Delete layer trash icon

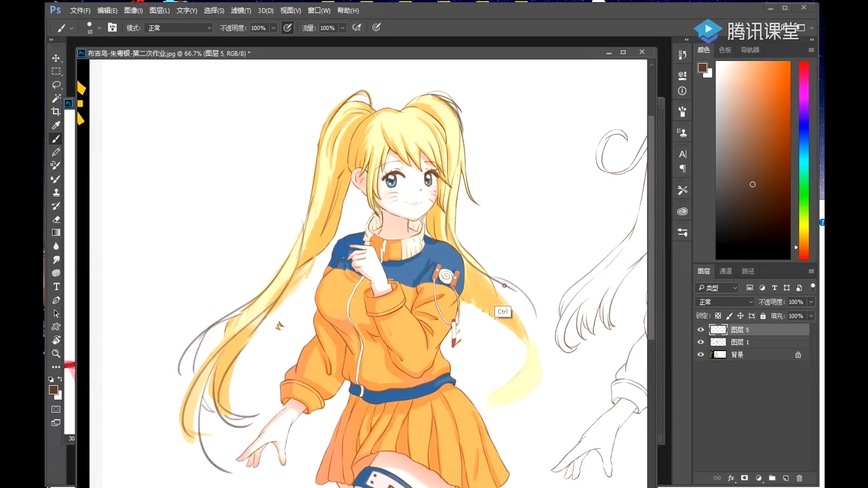pos(799,479)
